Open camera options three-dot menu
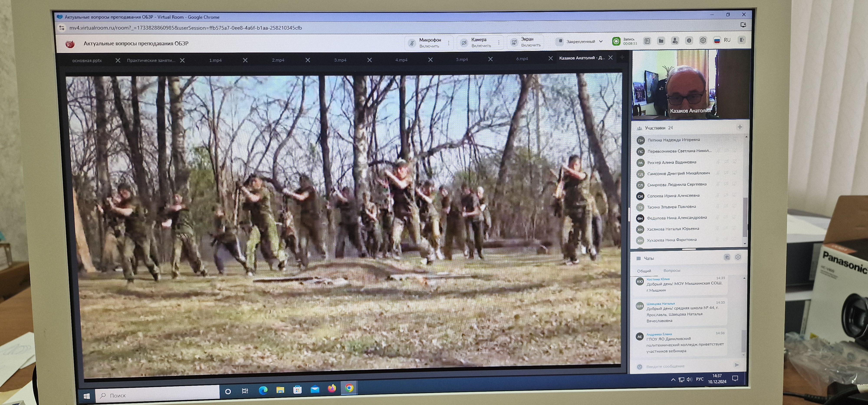868x405 pixels. pos(498,42)
